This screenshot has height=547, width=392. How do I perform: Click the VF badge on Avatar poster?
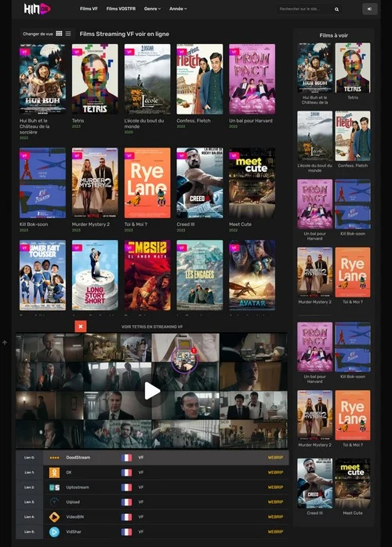click(x=234, y=248)
